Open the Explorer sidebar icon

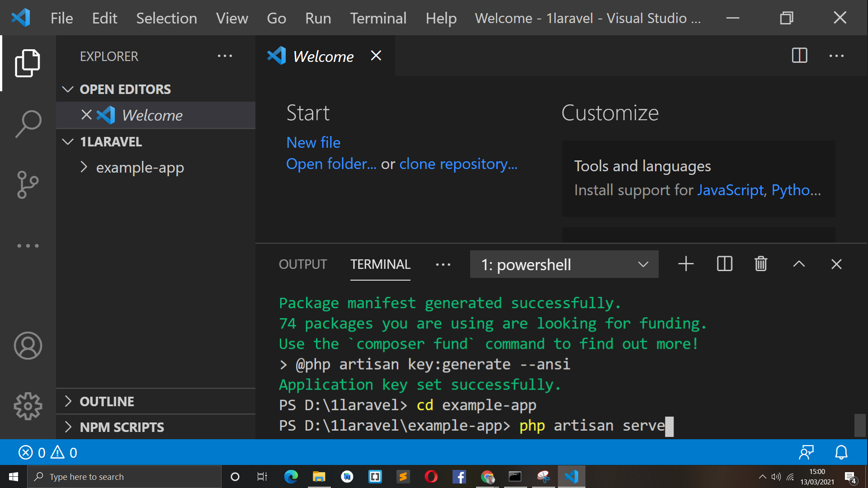click(28, 63)
